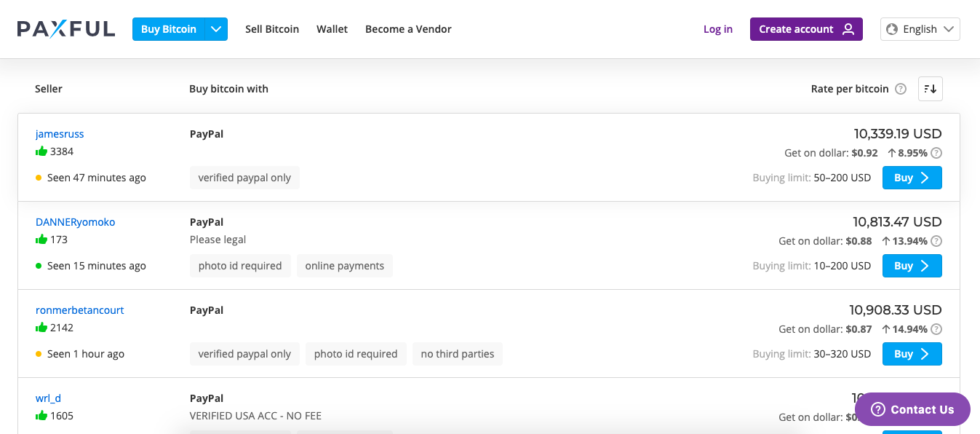The height and width of the screenshot is (434, 980).
Task: Click 'Get on dollar: $0.87' text
Action: coord(825,329)
